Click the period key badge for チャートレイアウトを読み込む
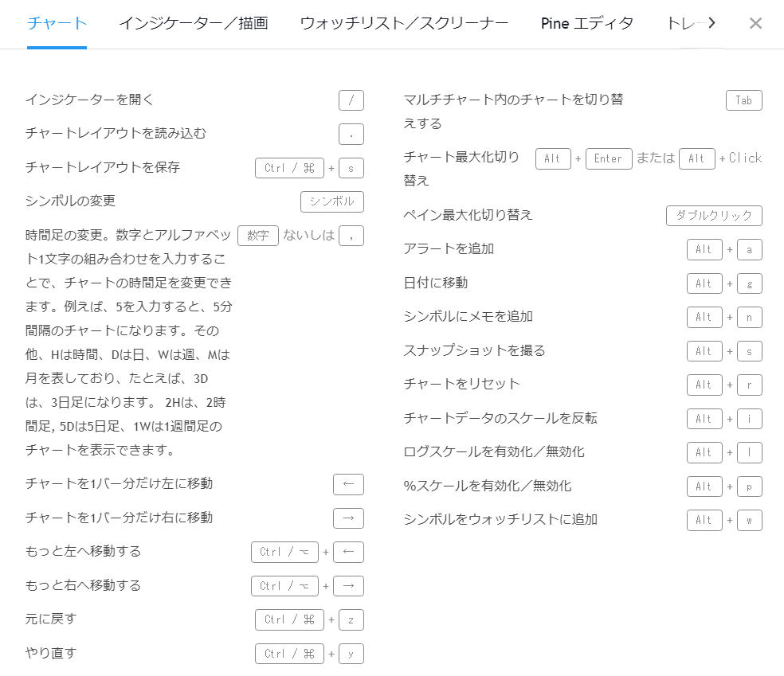 [x=351, y=135]
